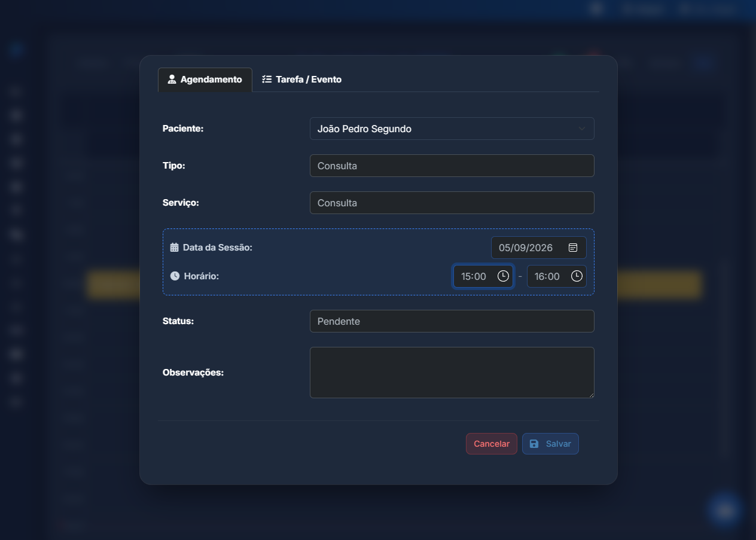Screen dimensions: 756x540
Task: Open the clock picker for the 15:00 start time
Action: [x=504, y=276]
